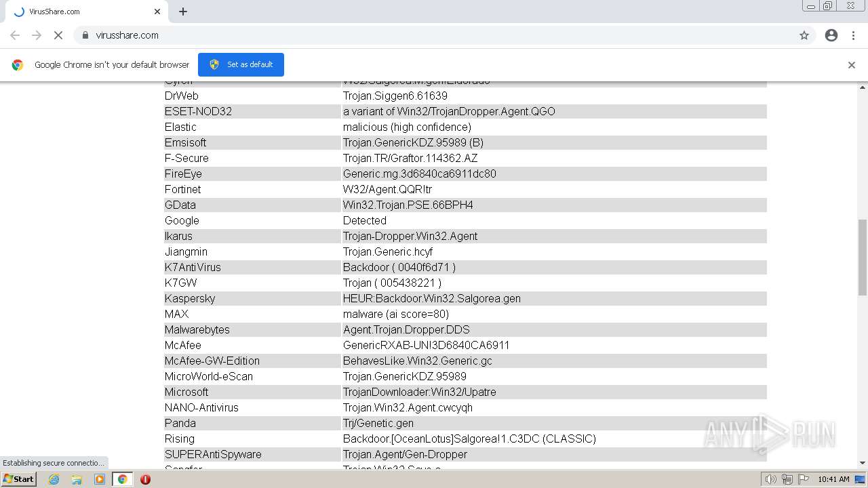Select Google vendor cell

[252, 220]
